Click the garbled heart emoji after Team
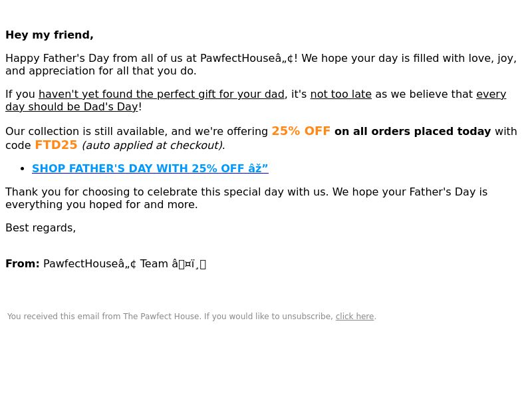 click(x=189, y=263)
